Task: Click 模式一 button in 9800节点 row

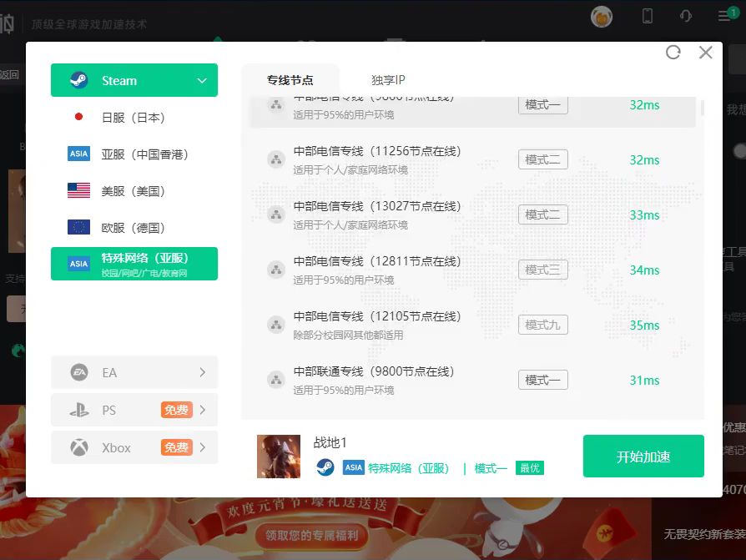Action: point(543,381)
